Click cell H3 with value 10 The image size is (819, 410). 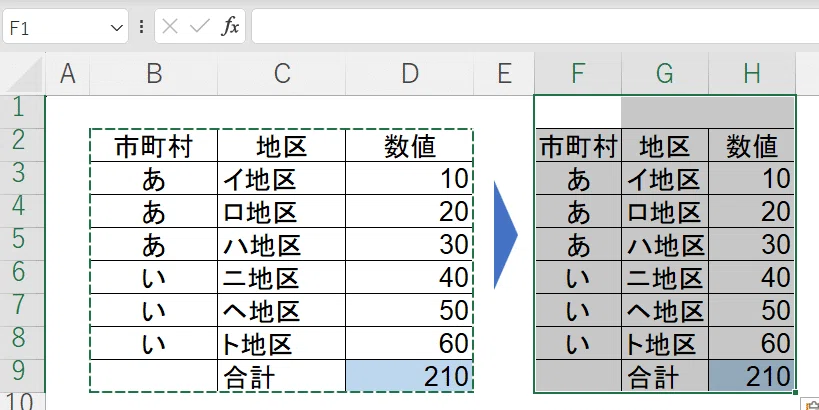(752, 178)
